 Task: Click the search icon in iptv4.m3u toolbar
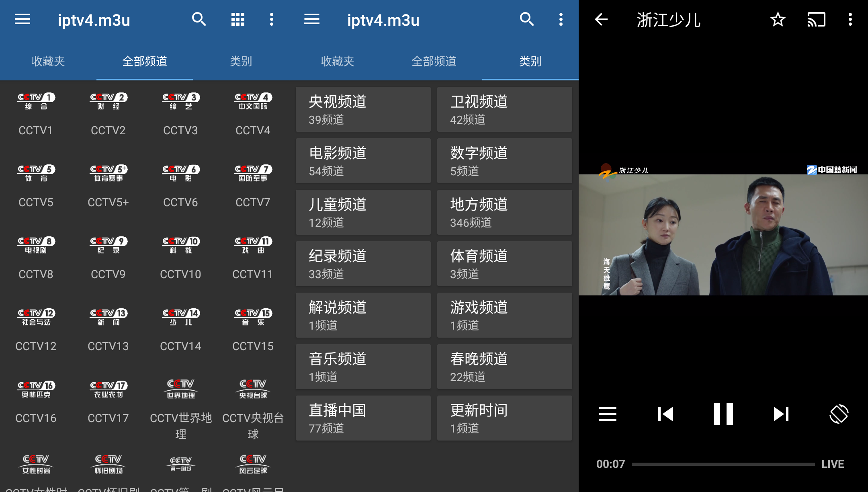point(199,20)
